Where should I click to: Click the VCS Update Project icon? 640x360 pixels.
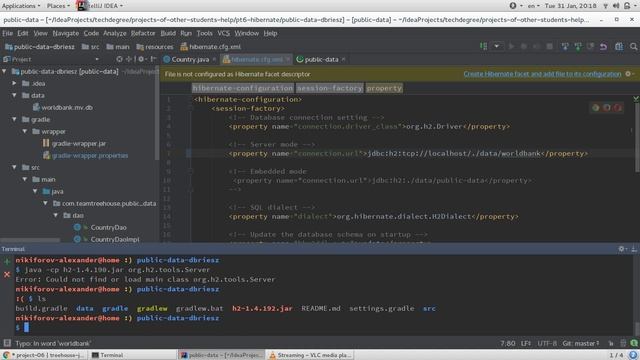click(x=565, y=47)
